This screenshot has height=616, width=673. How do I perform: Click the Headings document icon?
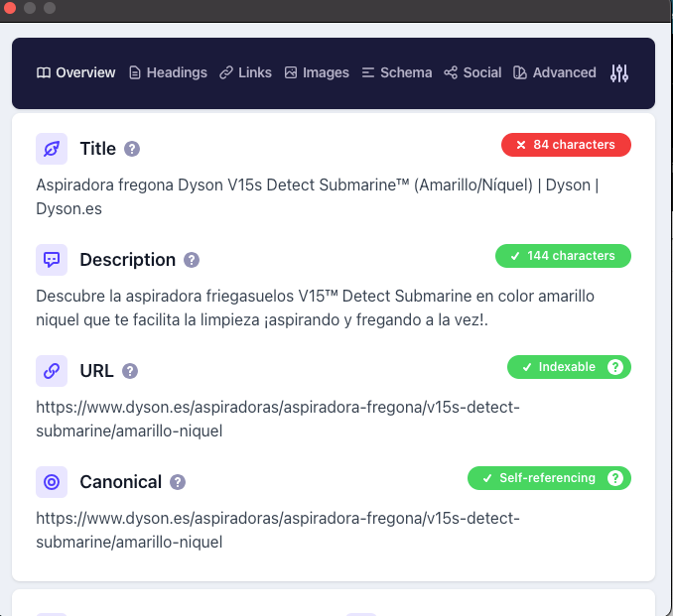(x=135, y=73)
